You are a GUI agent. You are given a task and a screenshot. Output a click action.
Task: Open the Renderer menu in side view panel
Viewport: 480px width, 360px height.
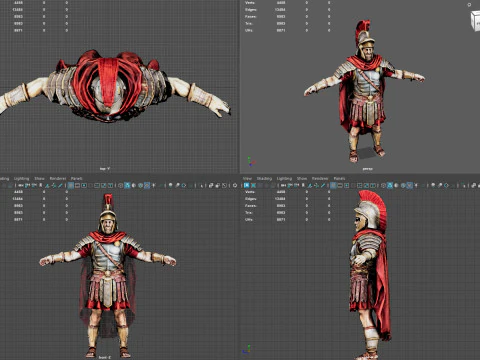click(x=320, y=179)
